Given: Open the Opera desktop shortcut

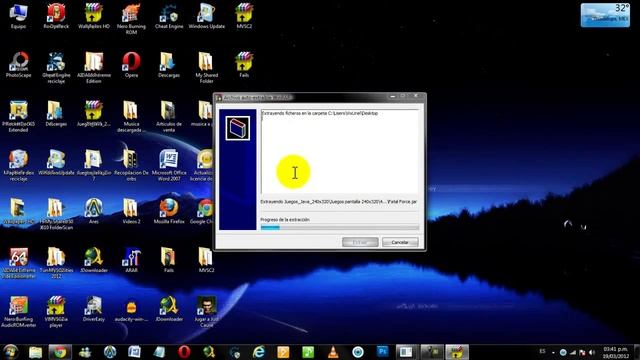Looking at the screenshot, I should (131, 65).
